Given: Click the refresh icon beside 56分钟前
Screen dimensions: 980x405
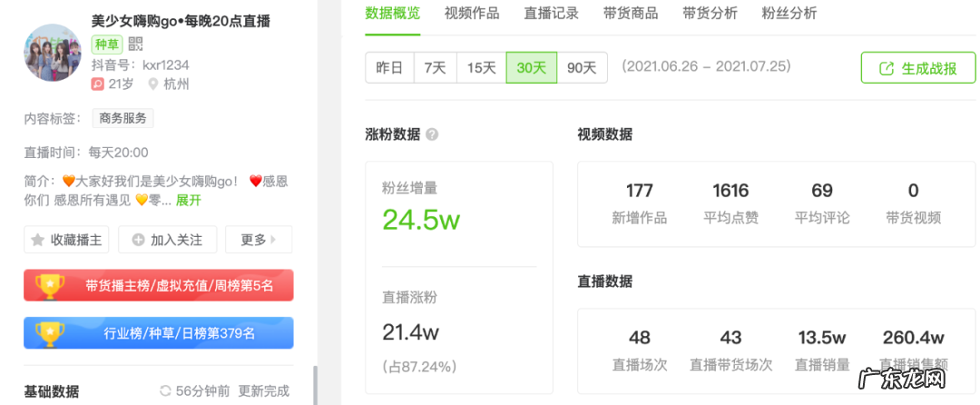Looking at the screenshot, I should point(165,391).
